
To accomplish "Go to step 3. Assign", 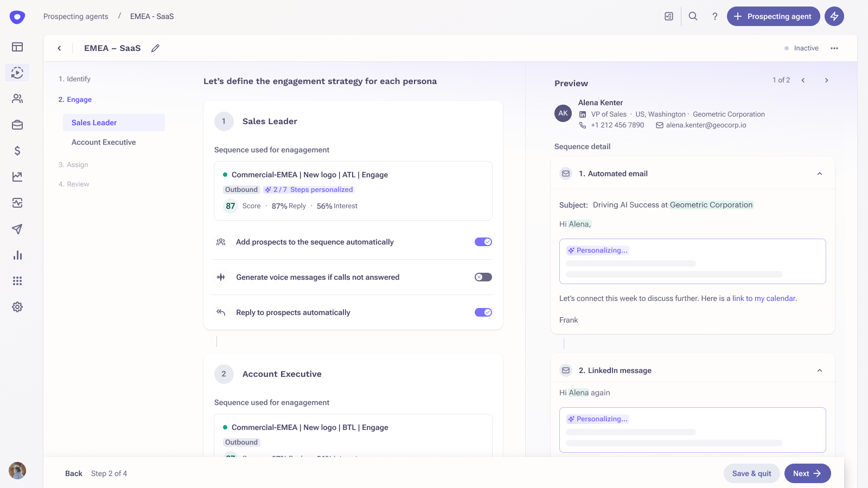I will (73, 165).
